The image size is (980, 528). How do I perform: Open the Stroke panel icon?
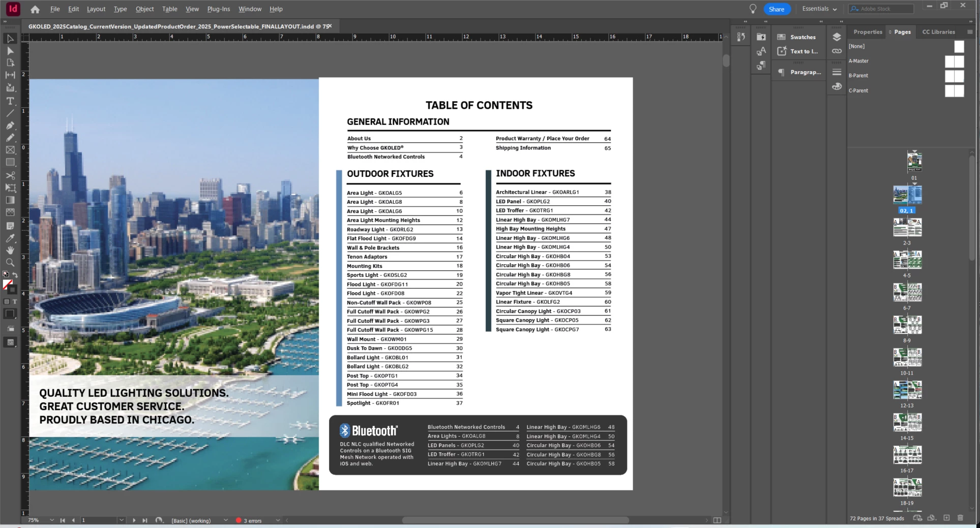(837, 72)
